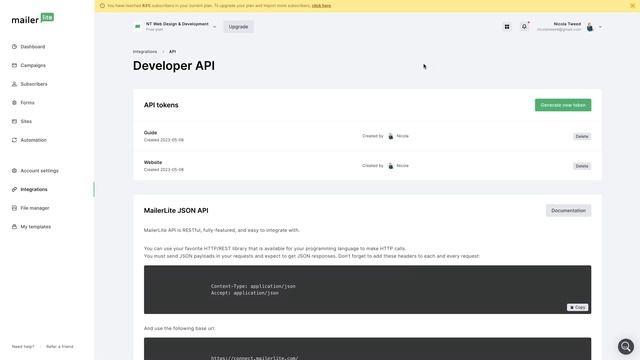The image size is (640, 360).
Task: Click the Forms icon in sidebar
Action: (14, 103)
